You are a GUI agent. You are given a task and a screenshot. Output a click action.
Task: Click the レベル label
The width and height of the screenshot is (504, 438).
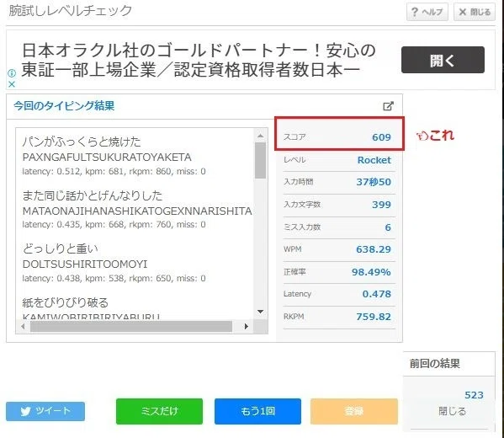(294, 160)
